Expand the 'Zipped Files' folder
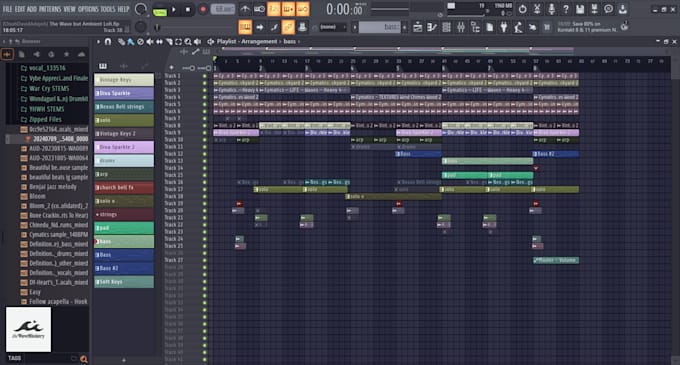Viewport: 680px width, 365px height. [x=42, y=119]
